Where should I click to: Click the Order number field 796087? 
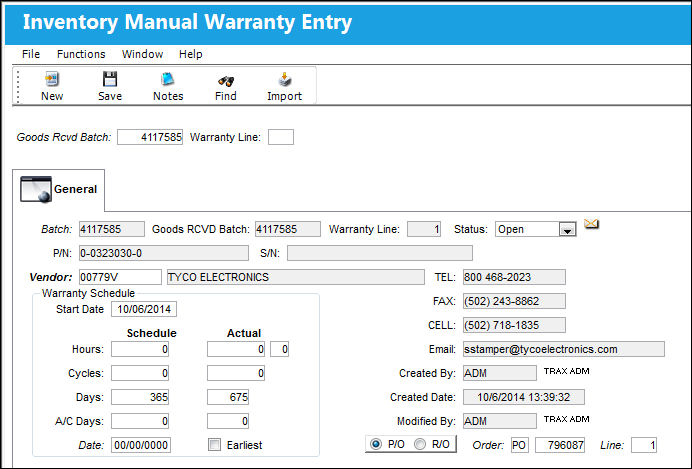560,445
